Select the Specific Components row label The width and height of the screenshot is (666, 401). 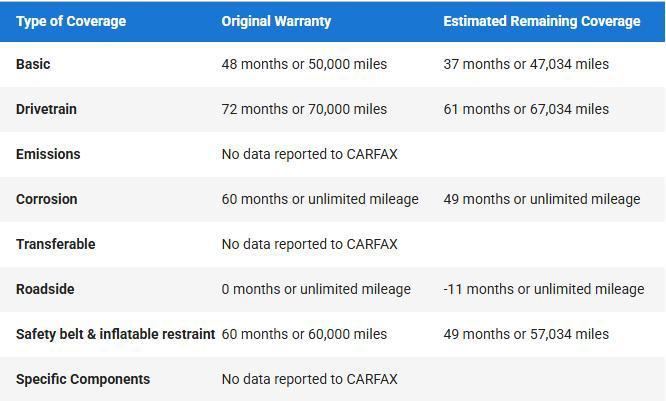coord(83,379)
